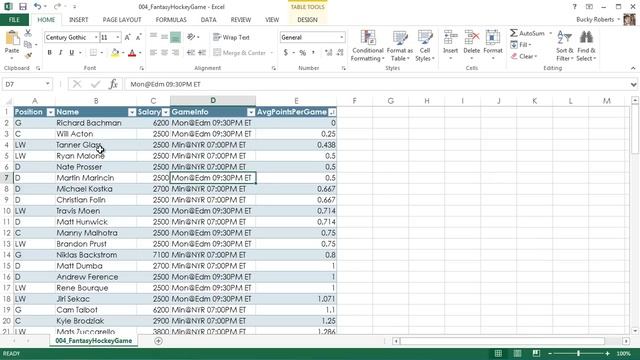Open Find & Select binoculars icon
The image size is (640, 360).
tap(586, 38)
